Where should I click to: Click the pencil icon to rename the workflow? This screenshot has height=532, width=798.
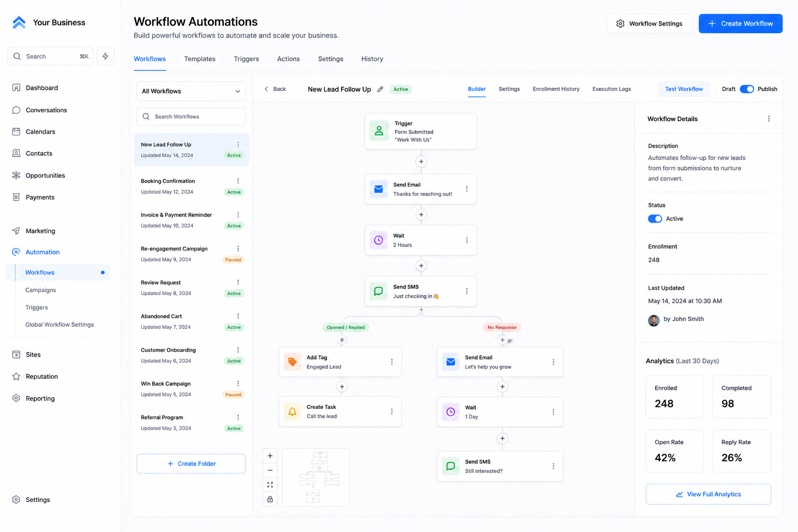click(x=380, y=89)
